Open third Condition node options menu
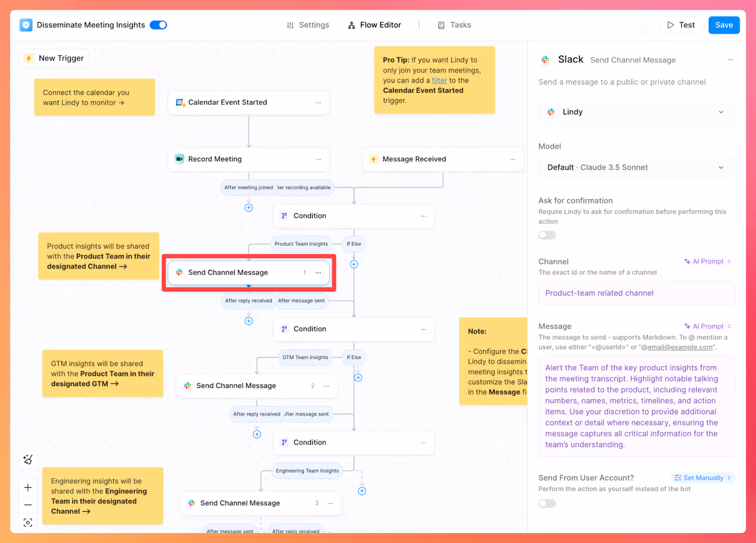 (x=424, y=443)
